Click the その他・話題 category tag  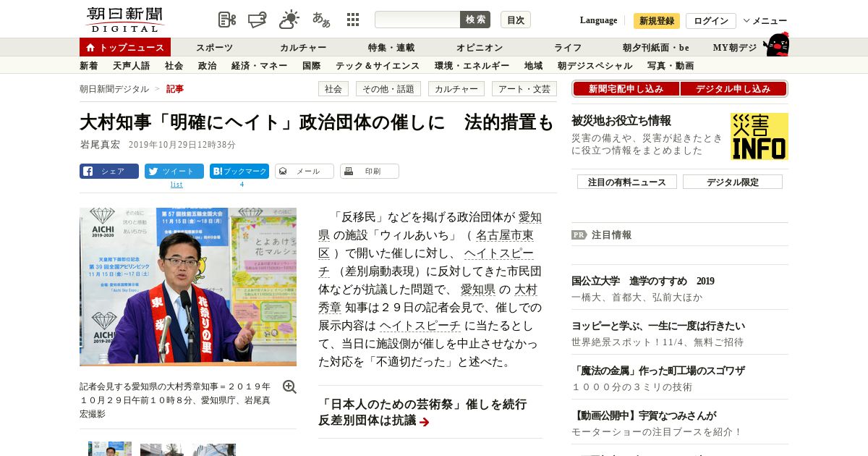[388, 89]
